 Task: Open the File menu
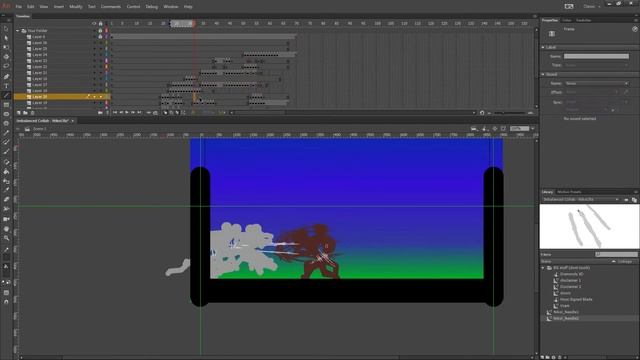tap(18, 7)
